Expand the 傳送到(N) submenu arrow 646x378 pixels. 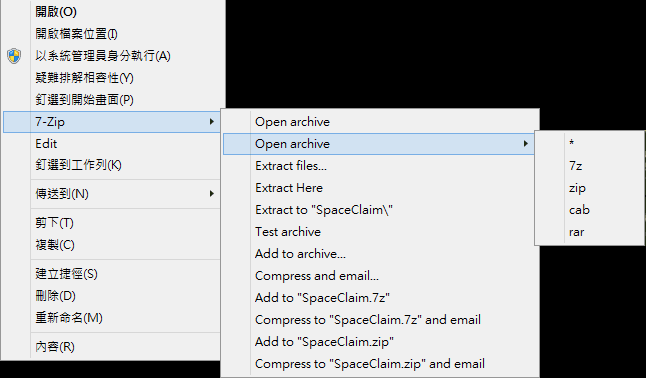(x=211, y=194)
